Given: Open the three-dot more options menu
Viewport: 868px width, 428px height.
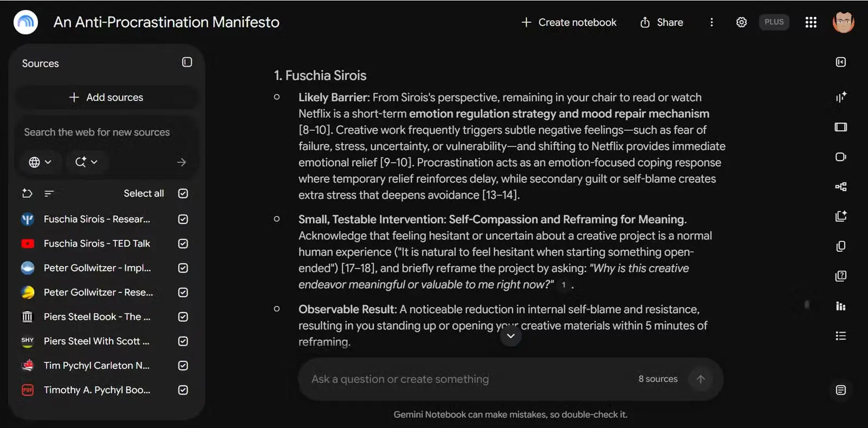Looking at the screenshot, I should (711, 22).
